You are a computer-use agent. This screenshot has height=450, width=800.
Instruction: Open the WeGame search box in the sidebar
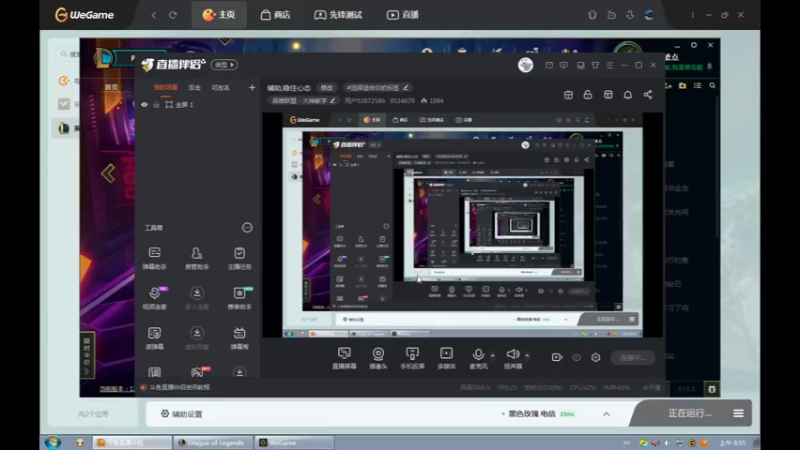tap(69, 54)
